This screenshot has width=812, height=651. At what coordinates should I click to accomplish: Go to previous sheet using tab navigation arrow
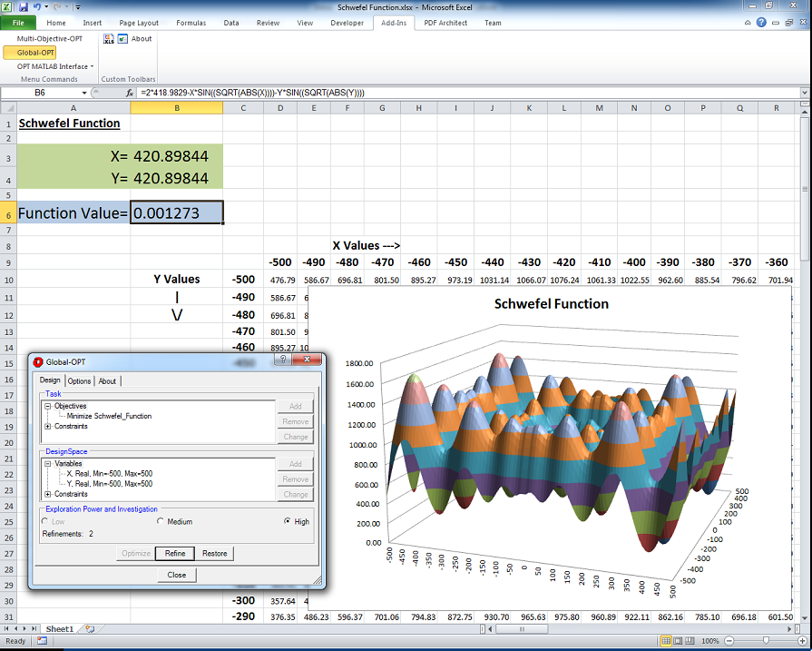click(15, 628)
